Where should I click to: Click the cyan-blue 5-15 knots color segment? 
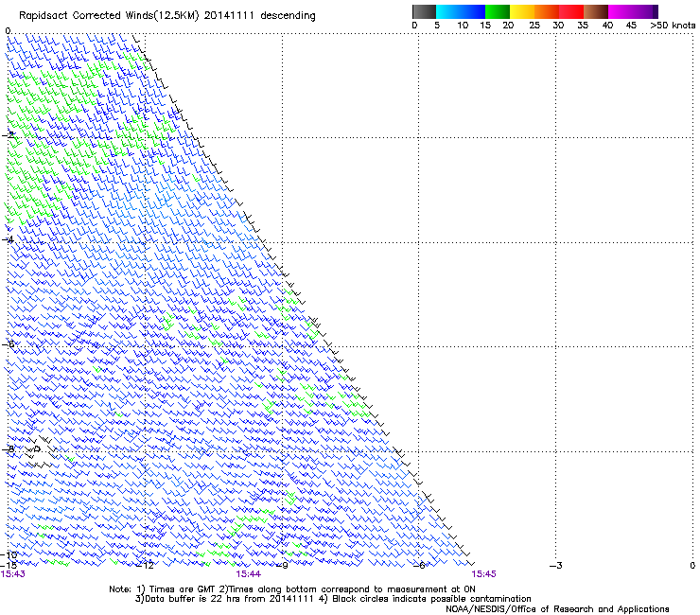click(461, 11)
